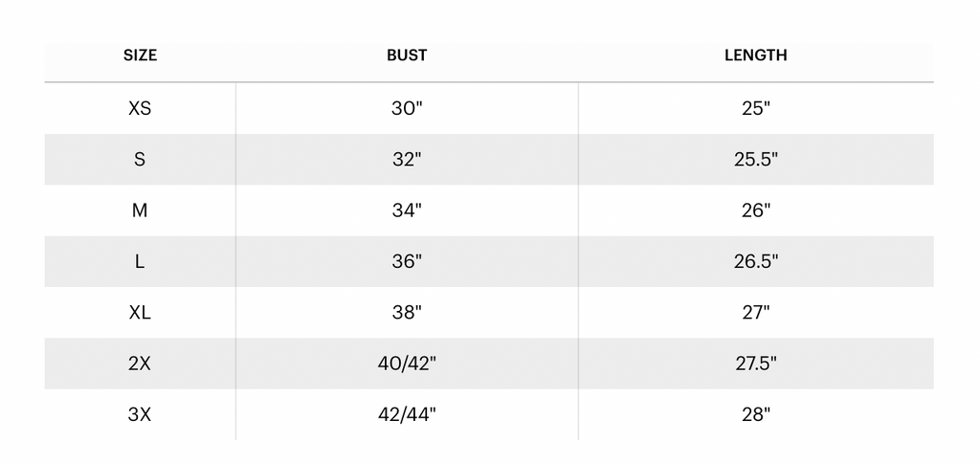Click the 28" length cell
Viewport: 980px width, 464px height.
pyautogui.click(x=755, y=414)
